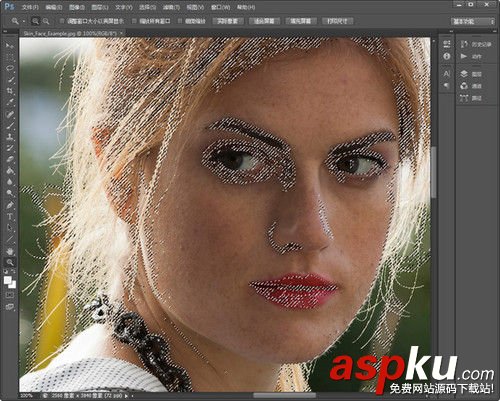Select the Blur tool
This screenshot has width=500, height=401.
10,182
